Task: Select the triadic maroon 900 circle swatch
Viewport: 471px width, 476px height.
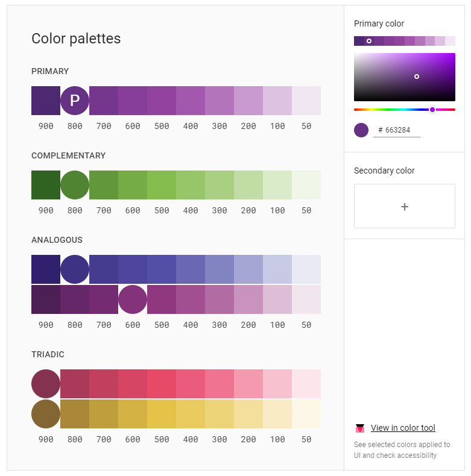Action: [46, 384]
